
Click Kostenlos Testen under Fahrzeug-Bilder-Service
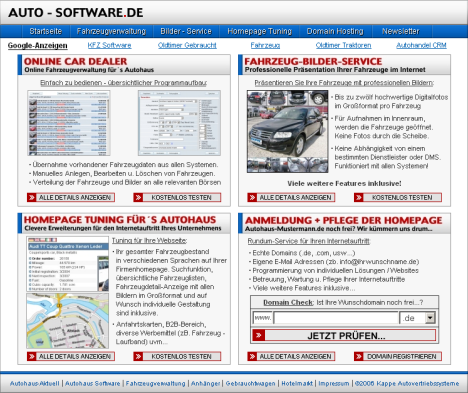point(398,197)
